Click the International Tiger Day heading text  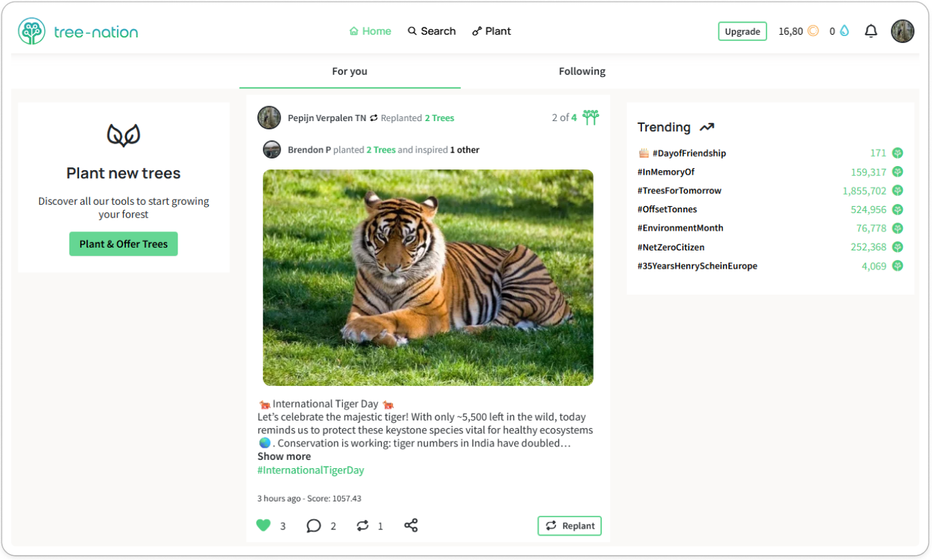325,404
